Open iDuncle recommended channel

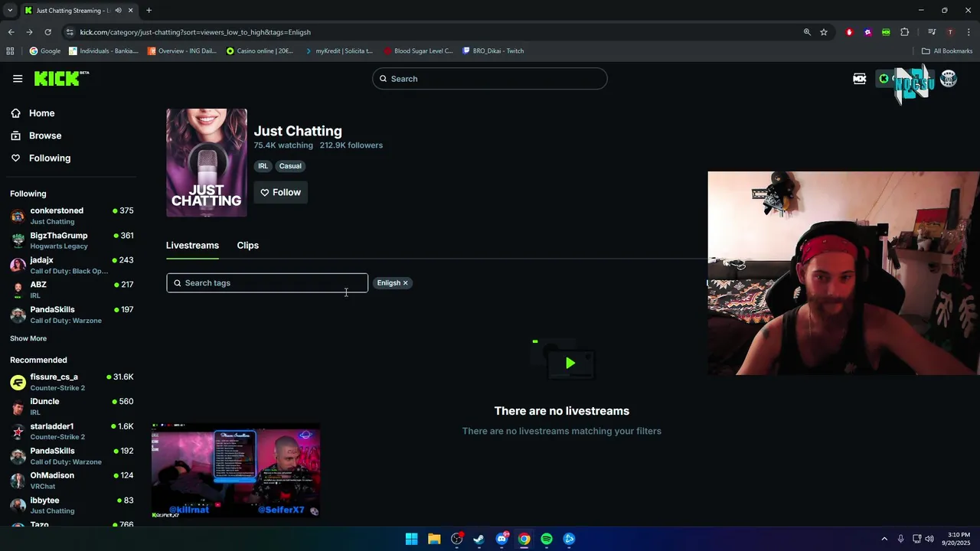72,406
